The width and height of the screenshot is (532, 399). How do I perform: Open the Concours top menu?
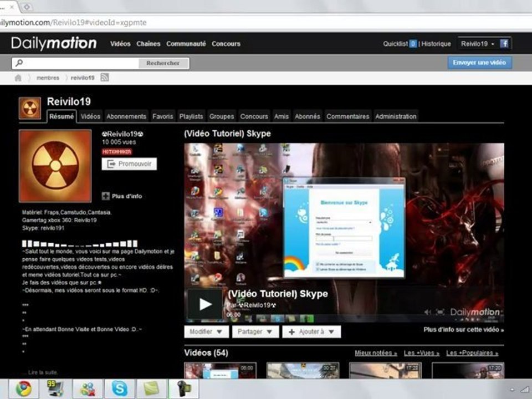point(226,44)
